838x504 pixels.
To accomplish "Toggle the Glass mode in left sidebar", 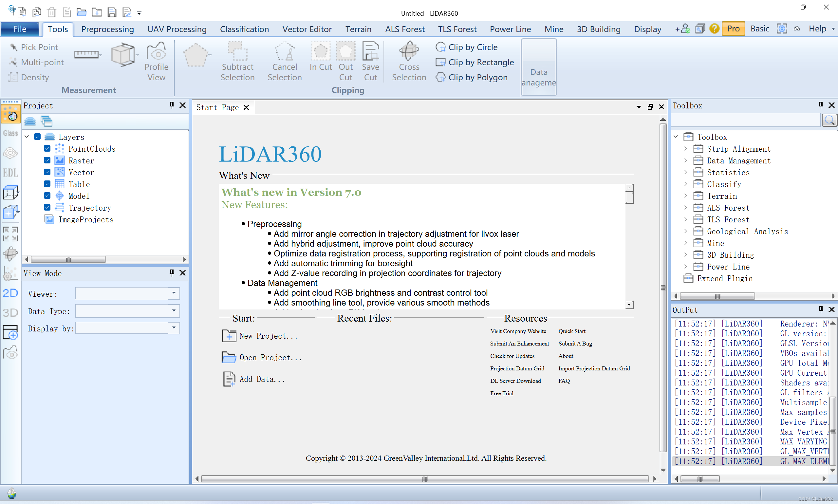I will tap(10, 133).
